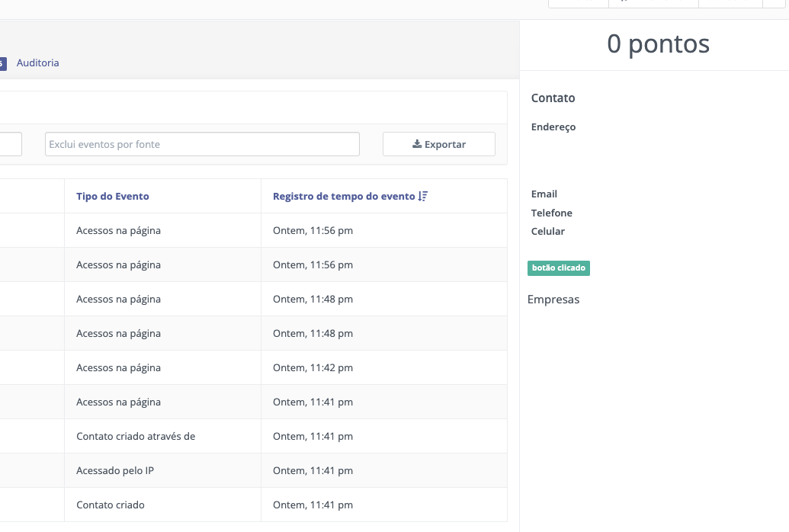Expand the 'Contato criado através de' event row
Screen dimensions: 789x532
pyautogui.click(x=136, y=436)
